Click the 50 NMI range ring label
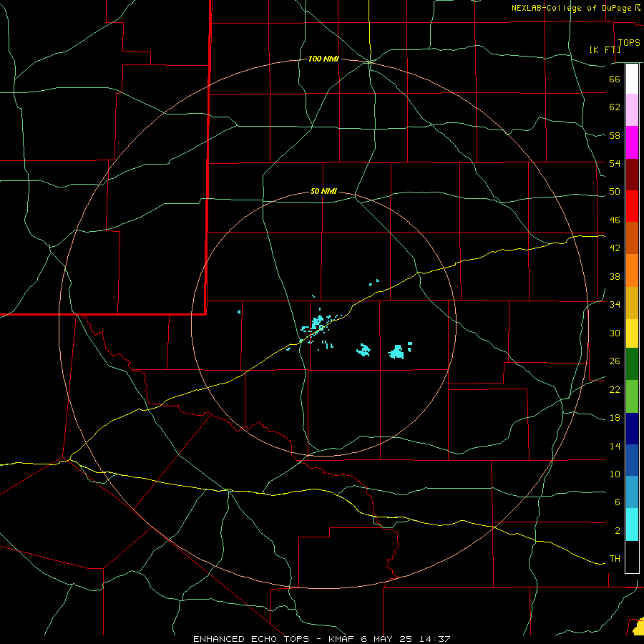 click(323, 191)
